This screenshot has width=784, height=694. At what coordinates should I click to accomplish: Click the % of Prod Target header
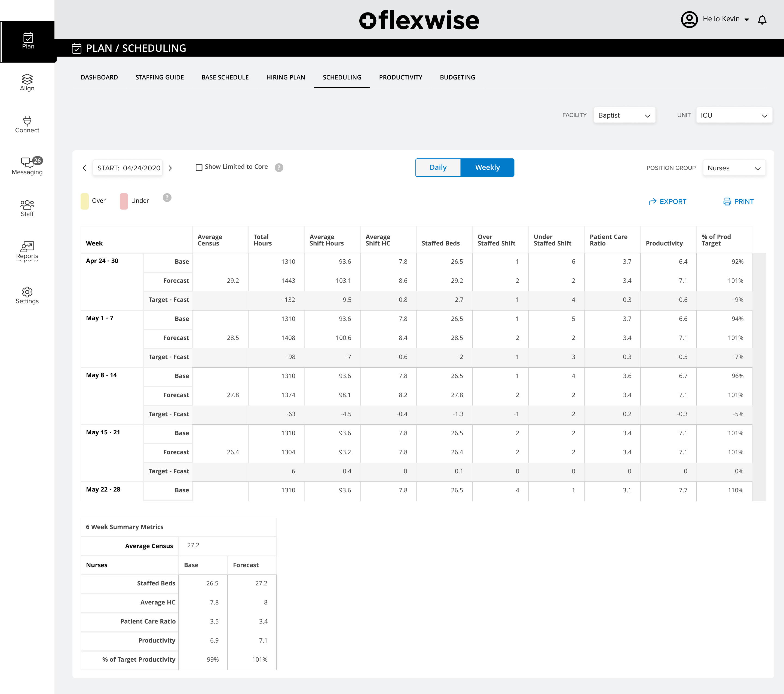coord(724,240)
